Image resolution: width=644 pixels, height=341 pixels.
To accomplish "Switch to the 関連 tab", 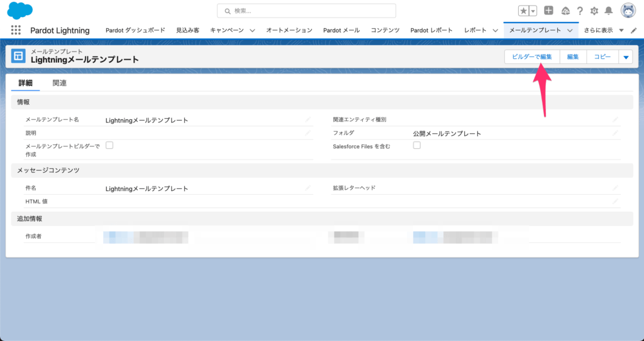I will [60, 83].
